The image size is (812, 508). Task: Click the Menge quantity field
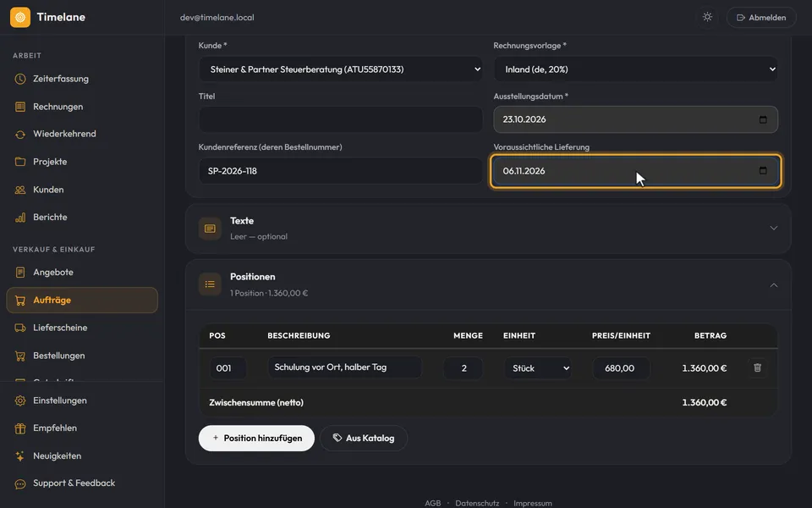point(464,368)
